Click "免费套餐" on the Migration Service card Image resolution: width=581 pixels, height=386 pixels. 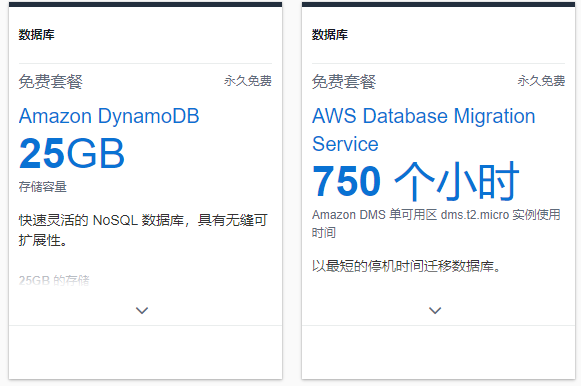coord(344,81)
